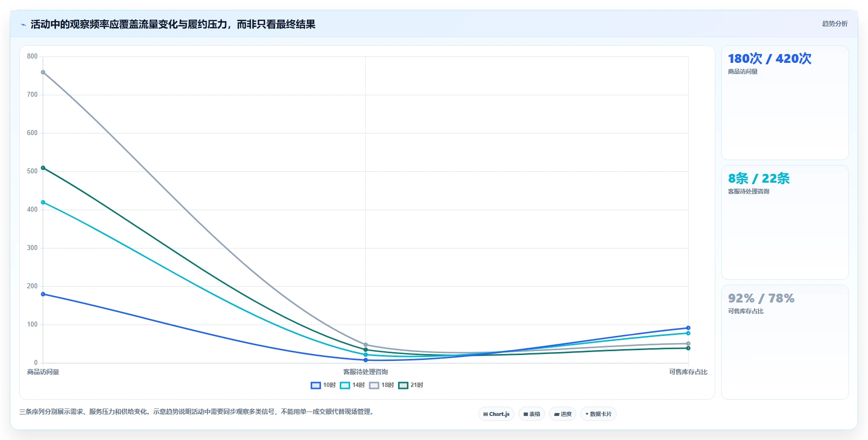Viewport: 868px width, 440px height.
Task: Click the caption starting with 三条序列
Action: [198, 412]
